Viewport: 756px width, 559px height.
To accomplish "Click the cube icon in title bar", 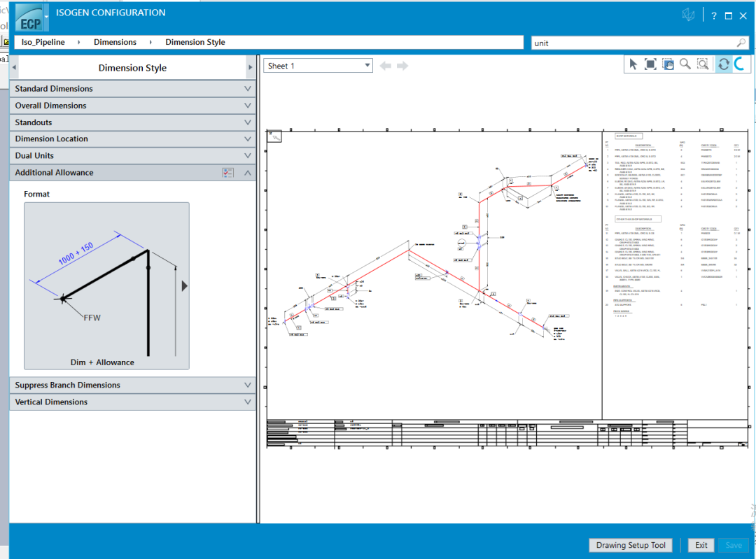I will [689, 15].
